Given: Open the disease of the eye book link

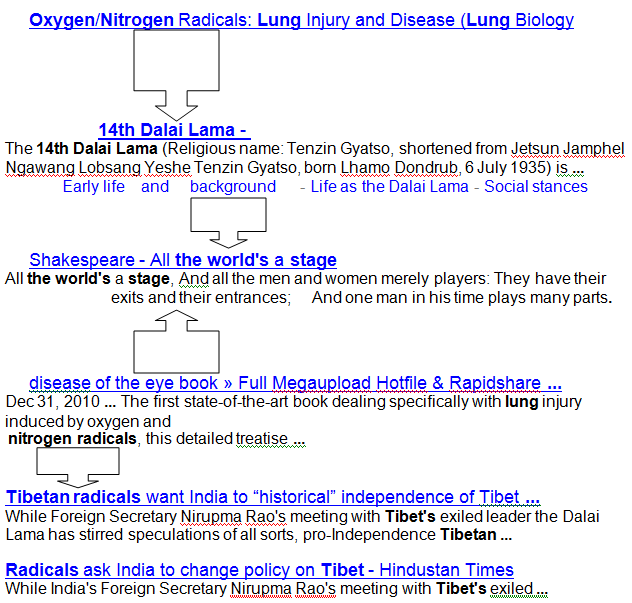Looking at the screenshot, I should pyautogui.click(x=294, y=383).
